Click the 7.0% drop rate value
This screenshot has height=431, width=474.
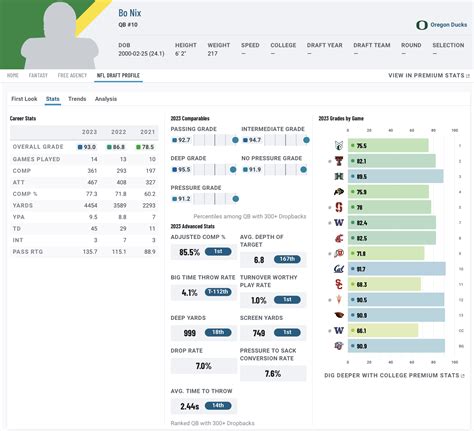point(204,366)
